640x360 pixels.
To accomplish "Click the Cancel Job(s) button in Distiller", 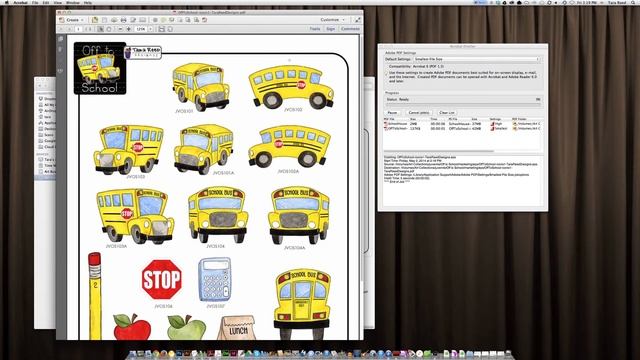I will click(x=418, y=112).
